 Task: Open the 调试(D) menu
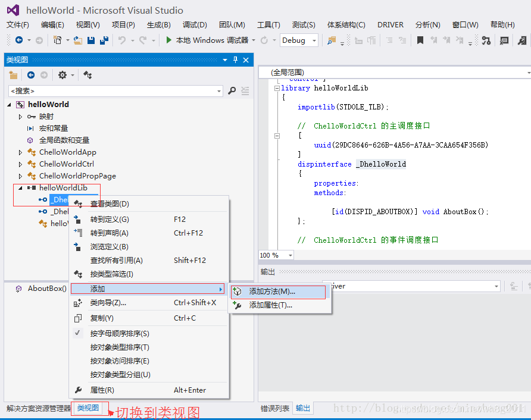195,25
